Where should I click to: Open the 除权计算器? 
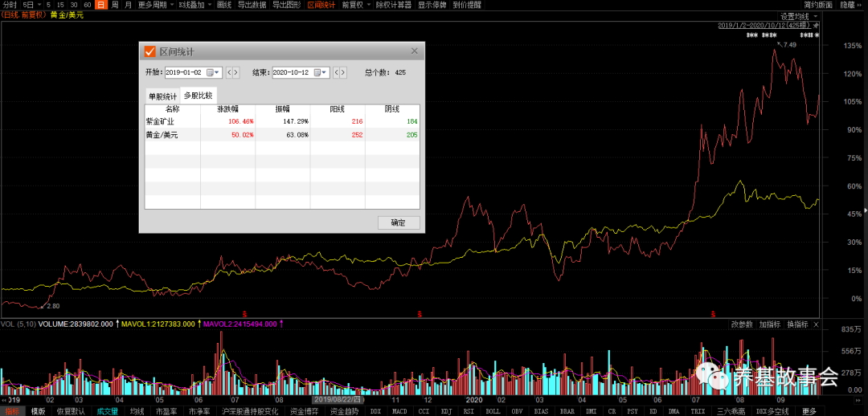click(x=394, y=5)
